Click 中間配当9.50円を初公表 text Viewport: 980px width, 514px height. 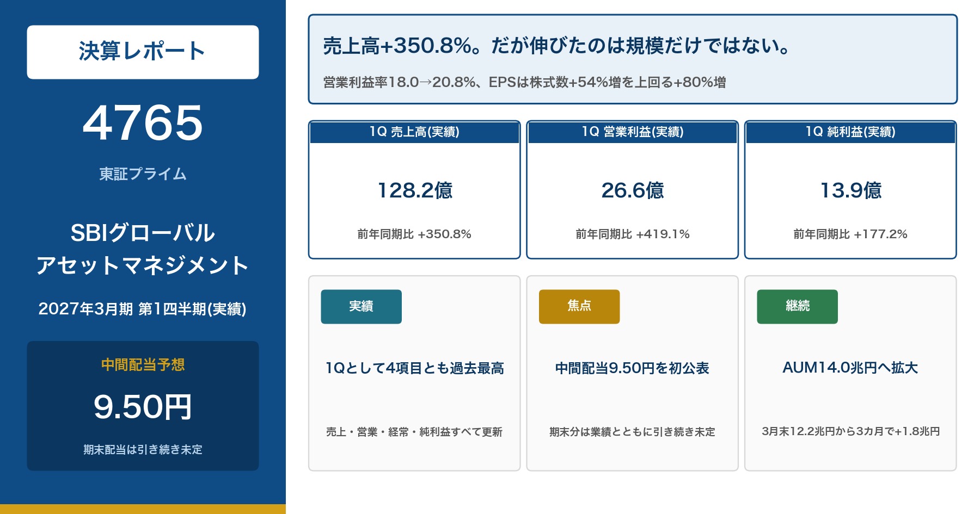(x=632, y=368)
